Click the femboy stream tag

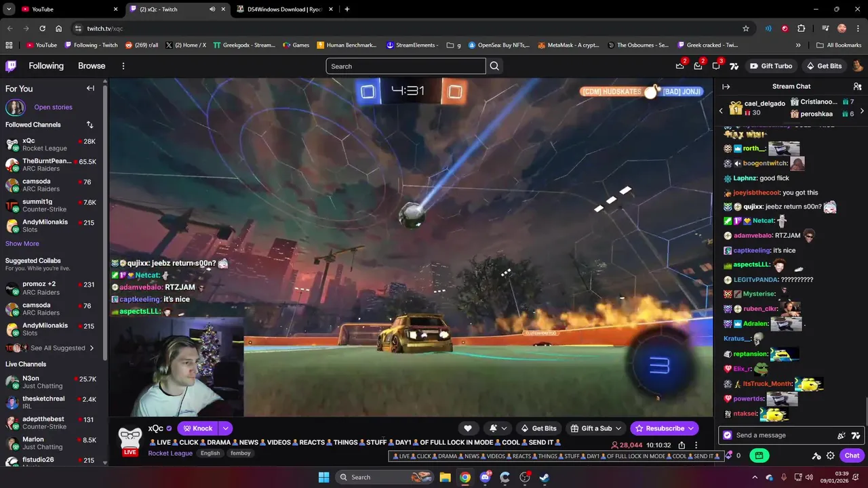pyautogui.click(x=240, y=453)
